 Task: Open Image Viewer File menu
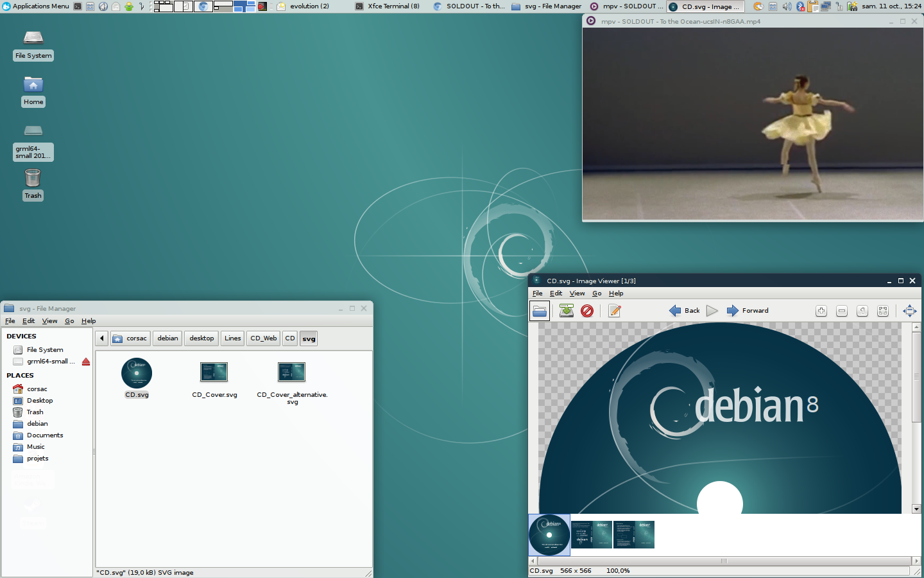(x=538, y=293)
